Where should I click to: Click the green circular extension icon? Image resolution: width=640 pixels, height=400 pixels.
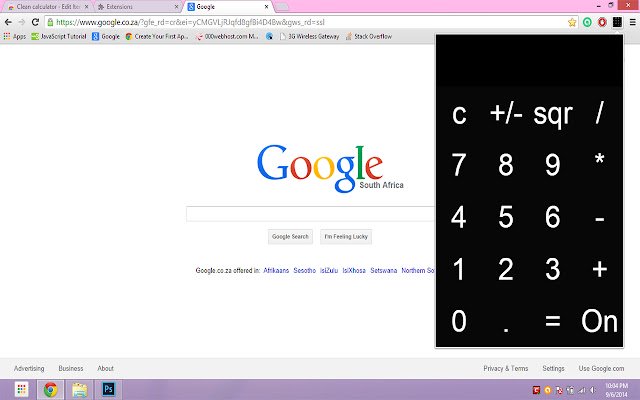587,22
